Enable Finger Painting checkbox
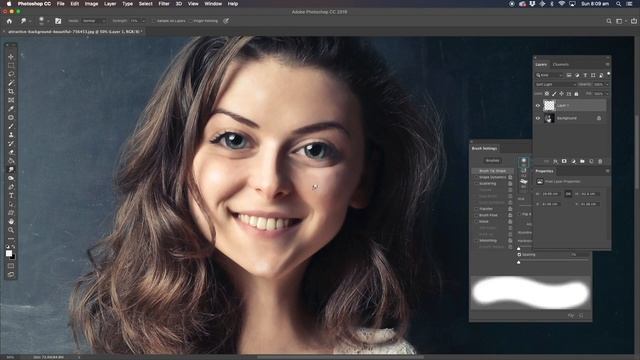 click(190, 21)
